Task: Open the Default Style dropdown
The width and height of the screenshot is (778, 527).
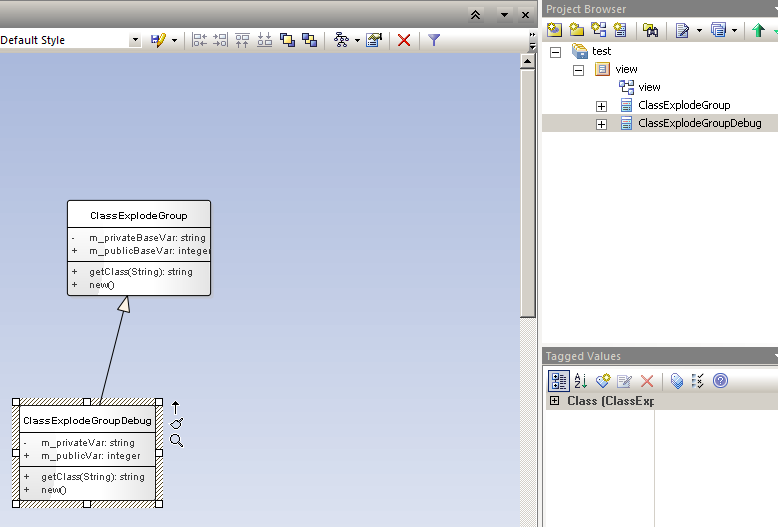Action: coord(135,40)
